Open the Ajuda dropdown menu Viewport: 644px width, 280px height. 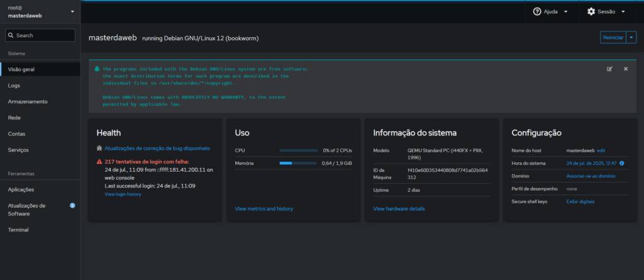[550, 11]
